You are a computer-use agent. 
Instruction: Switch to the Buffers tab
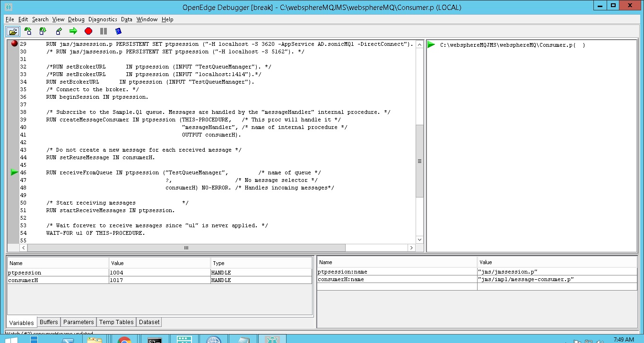(x=49, y=322)
